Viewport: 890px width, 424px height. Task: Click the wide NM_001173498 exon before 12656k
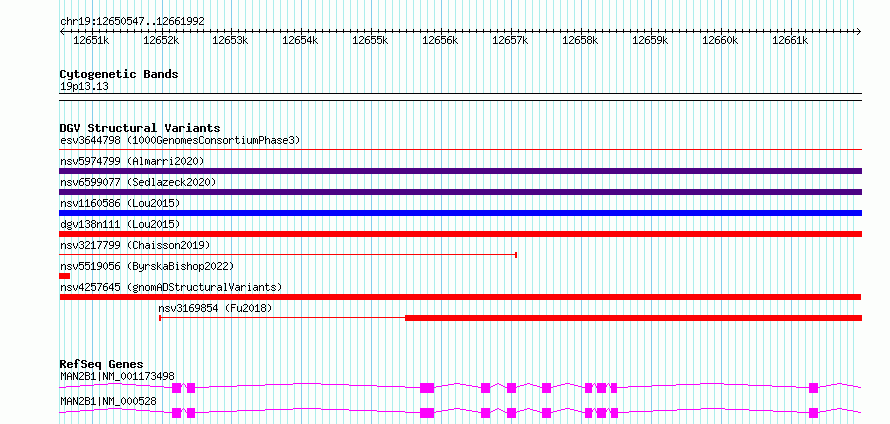pos(427,388)
